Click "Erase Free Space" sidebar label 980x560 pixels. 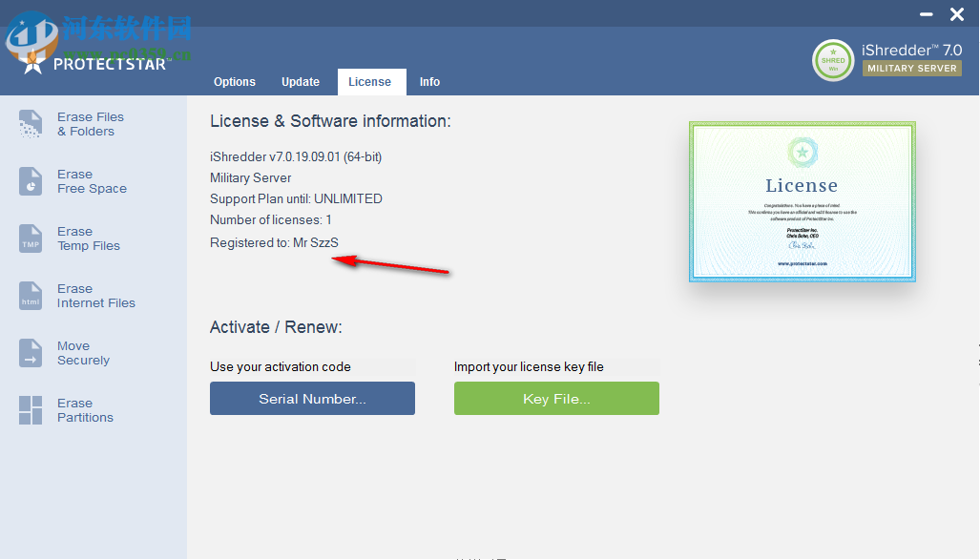click(x=92, y=181)
